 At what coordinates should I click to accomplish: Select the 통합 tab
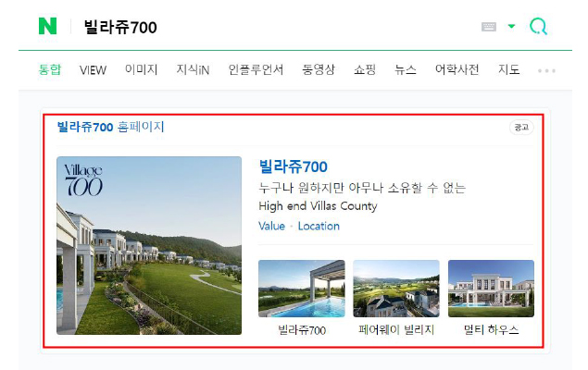click(49, 69)
